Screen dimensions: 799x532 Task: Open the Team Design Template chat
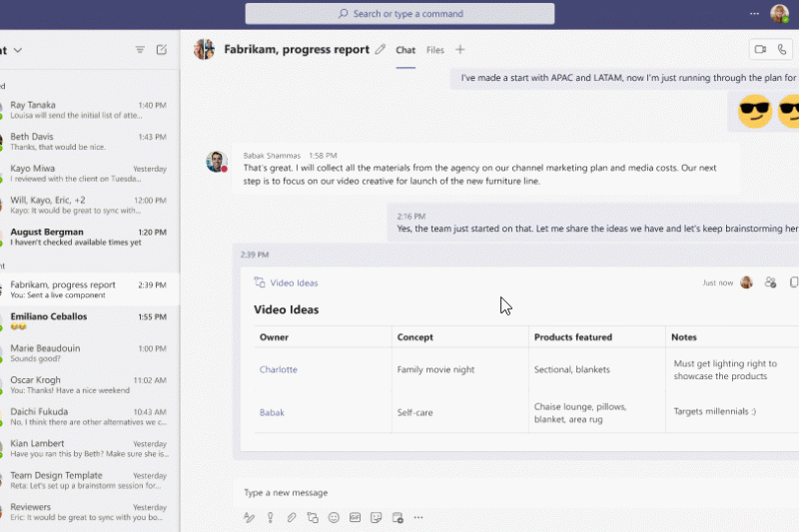click(89, 480)
